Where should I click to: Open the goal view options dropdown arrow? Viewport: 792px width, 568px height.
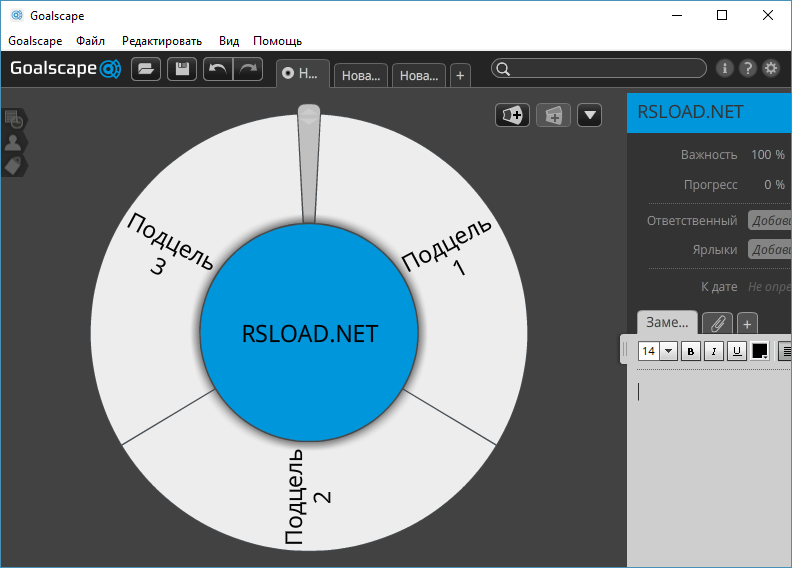(590, 115)
